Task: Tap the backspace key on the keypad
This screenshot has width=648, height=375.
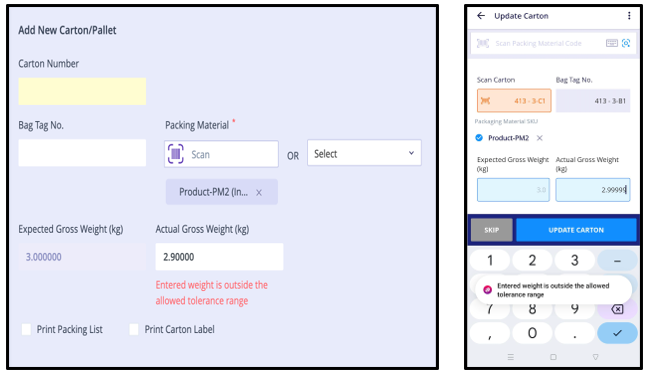Action: coord(617,309)
